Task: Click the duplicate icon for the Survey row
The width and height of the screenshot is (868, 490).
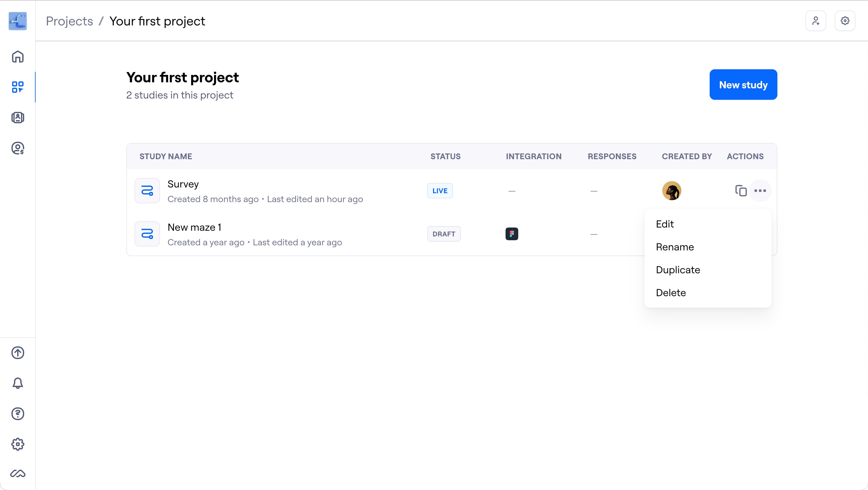Action: click(x=741, y=191)
